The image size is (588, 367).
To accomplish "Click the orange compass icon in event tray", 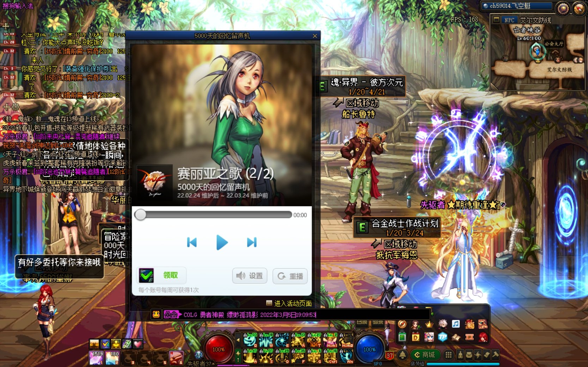I will pyautogui.click(x=402, y=324).
